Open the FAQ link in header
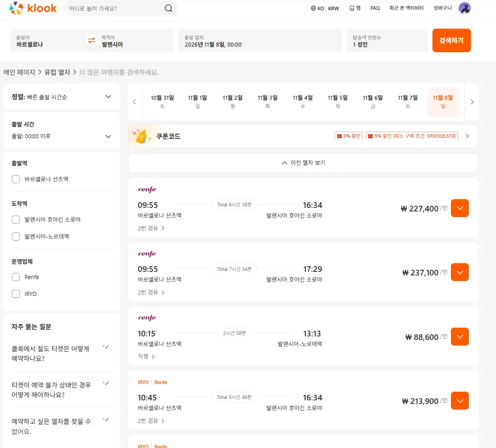This screenshot has width=496, height=448. tap(375, 8)
